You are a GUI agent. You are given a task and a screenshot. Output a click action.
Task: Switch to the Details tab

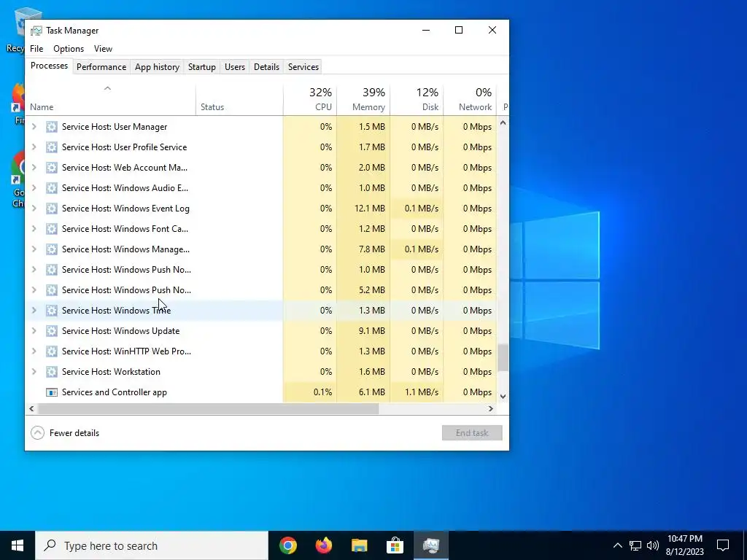pos(266,67)
